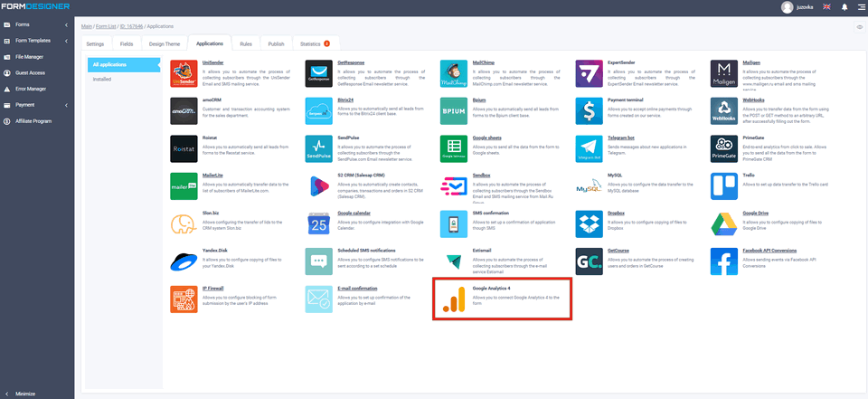Open the notifications bell icon
This screenshot has width=868, height=399.
click(x=844, y=7)
